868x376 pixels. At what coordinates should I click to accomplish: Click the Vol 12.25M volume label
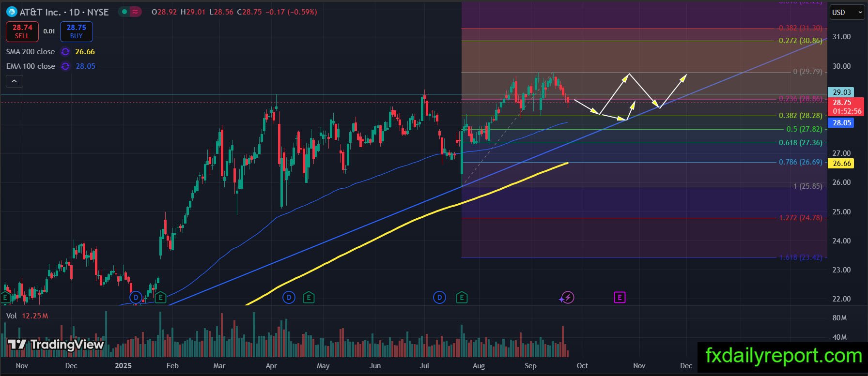(27, 316)
